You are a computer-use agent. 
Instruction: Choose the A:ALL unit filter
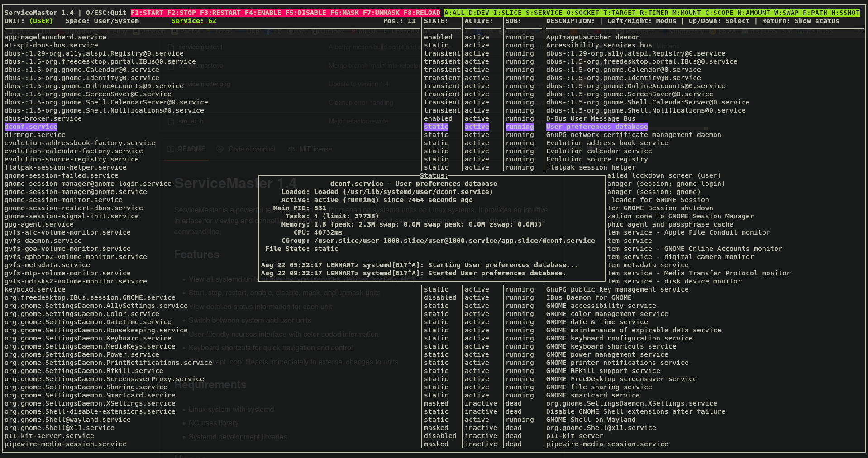coord(454,13)
